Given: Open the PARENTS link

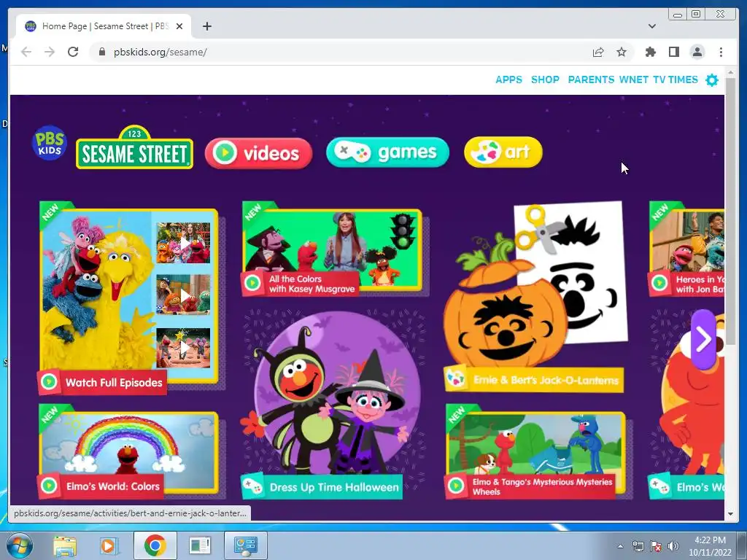Looking at the screenshot, I should tap(591, 79).
